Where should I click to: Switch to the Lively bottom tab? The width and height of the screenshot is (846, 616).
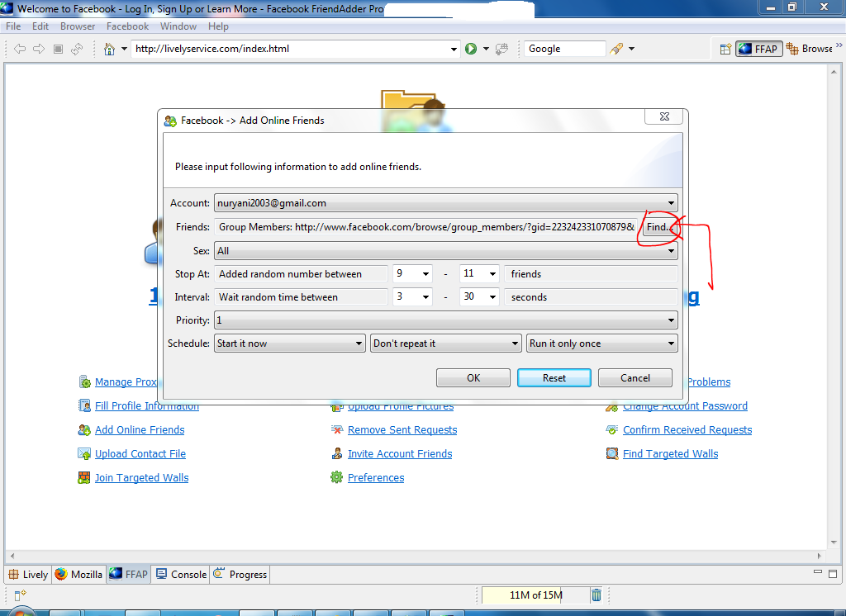point(28,575)
